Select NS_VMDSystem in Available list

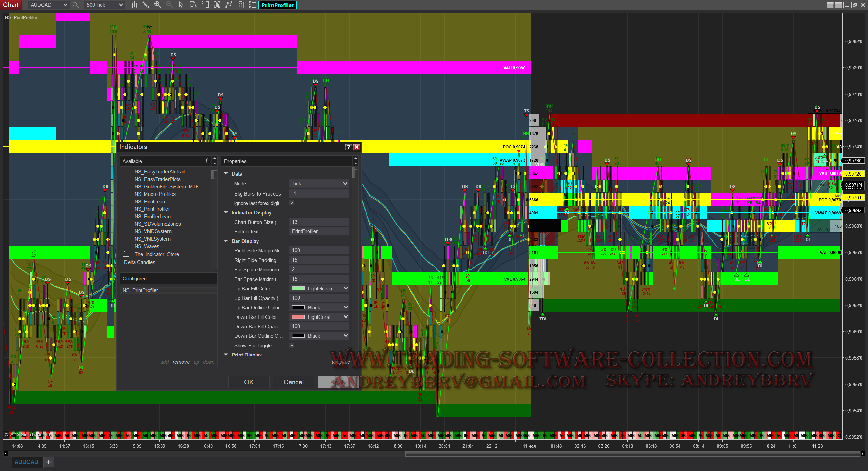point(153,231)
